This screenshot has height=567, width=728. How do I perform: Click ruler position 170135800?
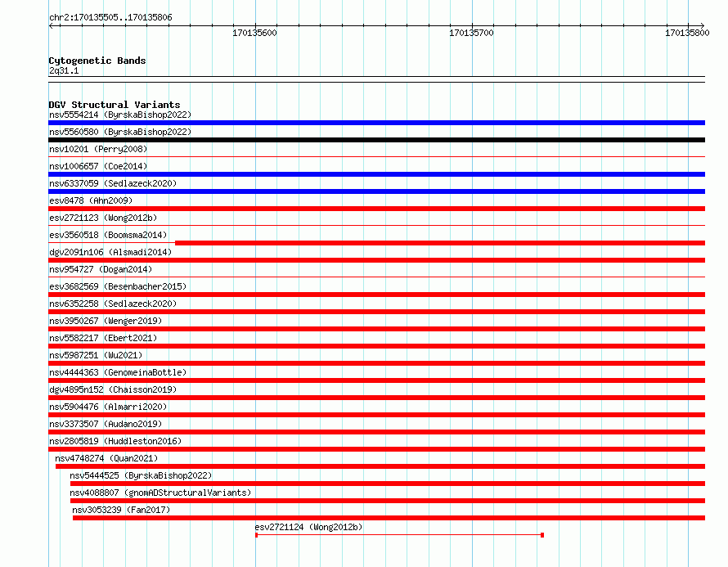(x=688, y=33)
